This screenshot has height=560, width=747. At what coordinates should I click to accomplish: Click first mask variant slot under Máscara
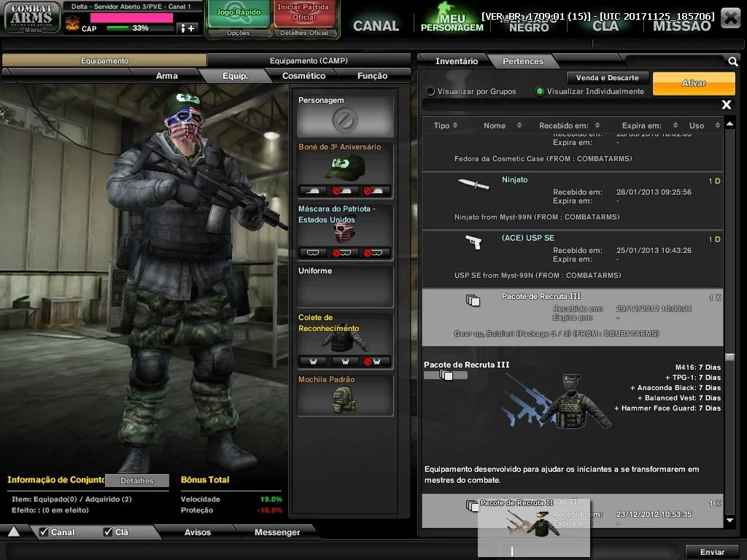click(x=313, y=253)
